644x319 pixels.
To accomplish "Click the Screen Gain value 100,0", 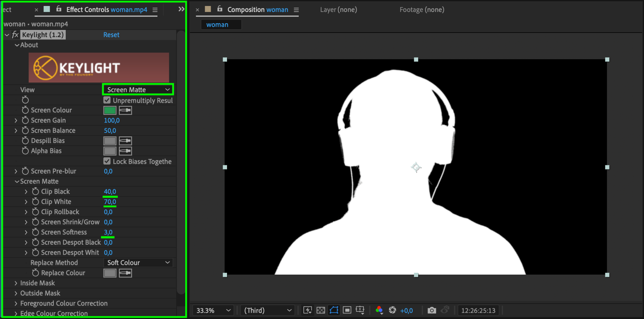I will (x=112, y=120).
